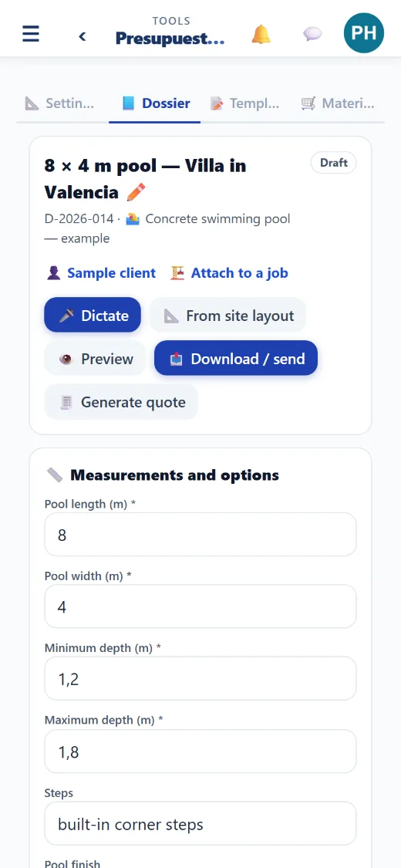The image size is (401, 868).
Task: Open the hamburger navigation menu
Action: click(x=30, y=34)
